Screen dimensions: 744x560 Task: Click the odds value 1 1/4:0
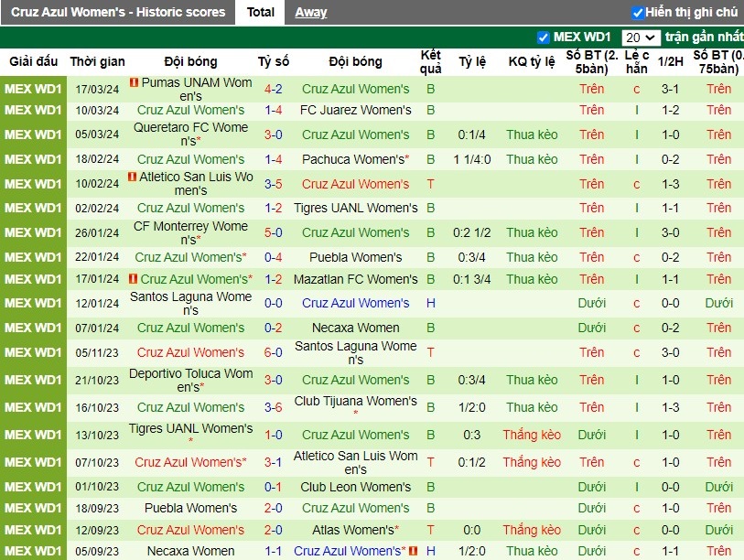pyautogui.click(x=471, y=159)
